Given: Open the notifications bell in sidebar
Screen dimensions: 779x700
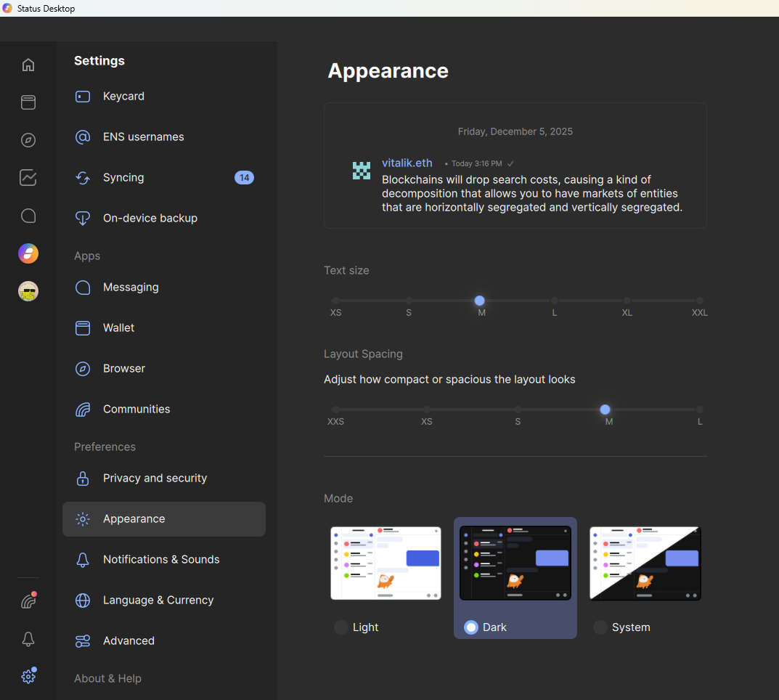Looking at the screenshot, I should pos(28,639).
